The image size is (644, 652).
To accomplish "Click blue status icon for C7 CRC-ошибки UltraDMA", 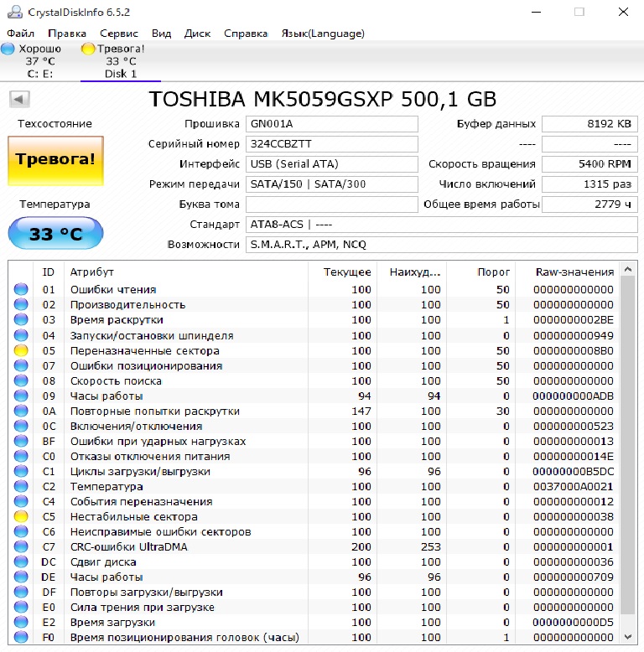I will click(21, 546).
